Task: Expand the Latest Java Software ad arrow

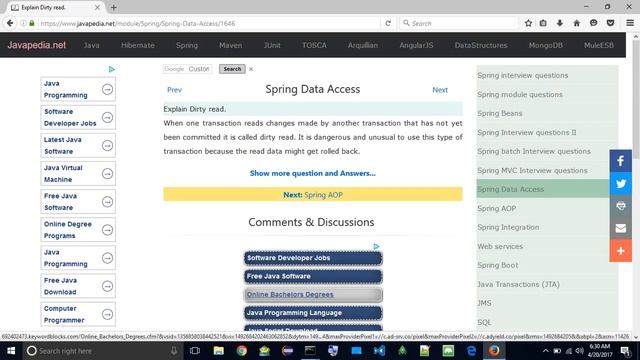Action: pos(107,146)
